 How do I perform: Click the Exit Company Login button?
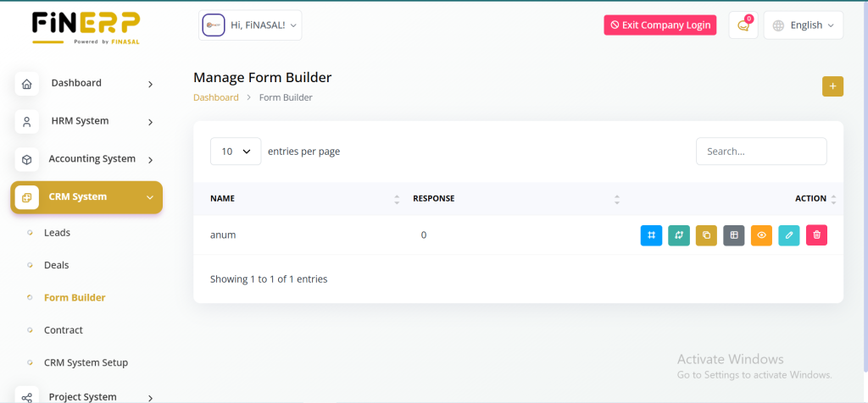pyautogui.click(x=659, y=25)
